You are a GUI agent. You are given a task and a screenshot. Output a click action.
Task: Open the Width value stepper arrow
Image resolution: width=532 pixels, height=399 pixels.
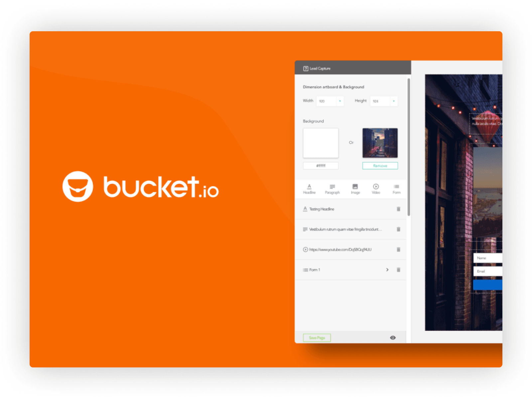340,101
